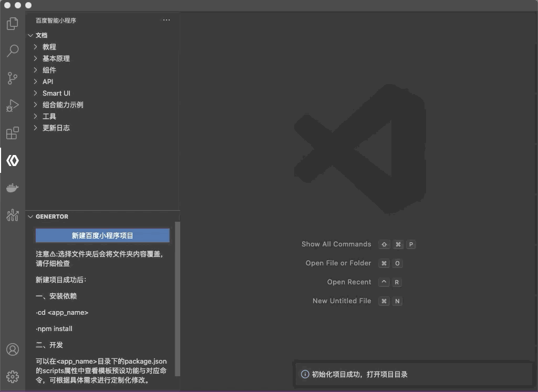
Task: Expand the 教程 tree node
Action: tap(35, 47)
